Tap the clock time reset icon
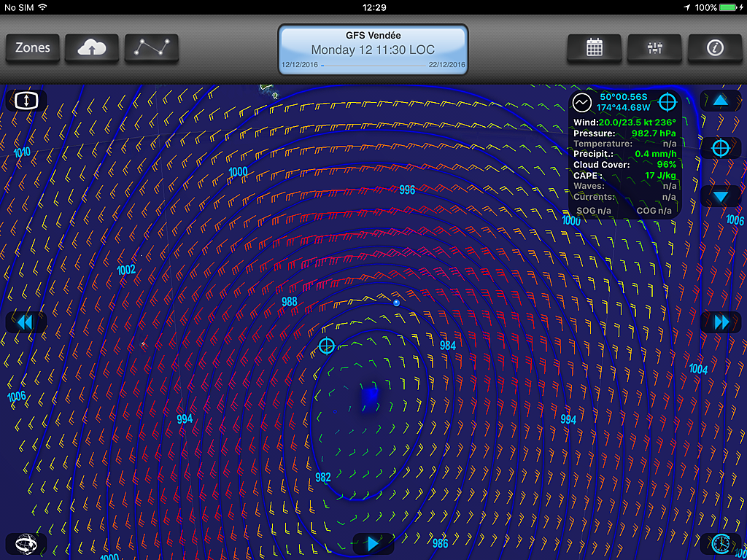747x560 pixels. coord(721,543)
